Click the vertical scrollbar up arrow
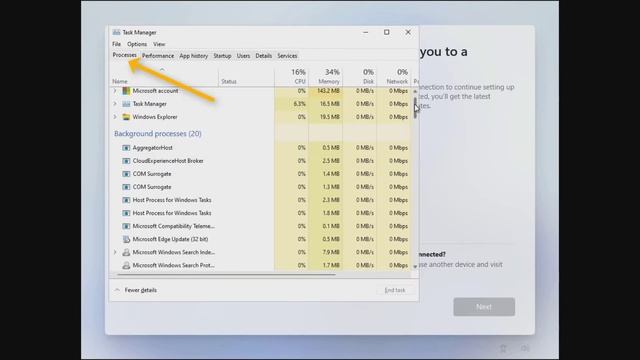Image resolution: width=640 pixels, height=360 pixels. [415, 91]
